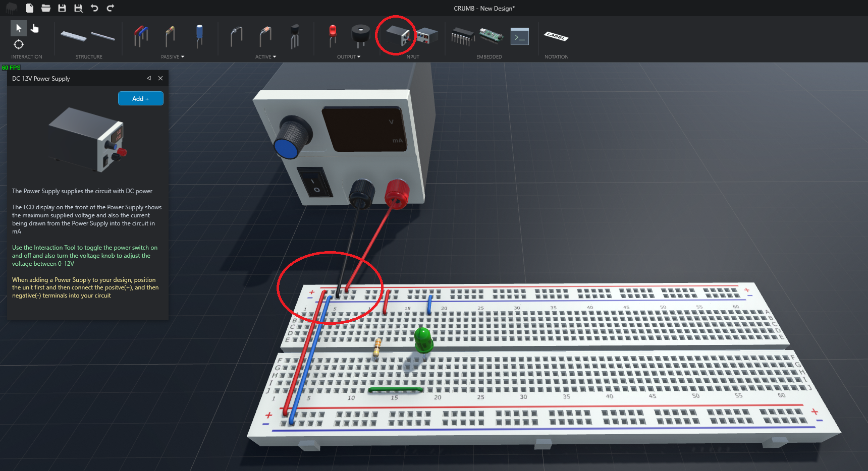Select the arrow pointer tool

point(19,28)
